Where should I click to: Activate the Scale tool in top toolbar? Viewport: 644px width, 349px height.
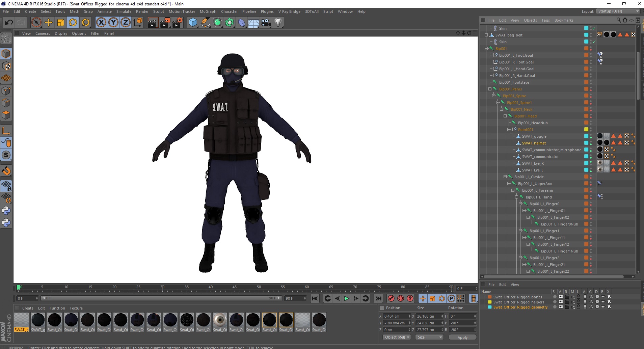pyautogui.click(x=61, y=23)
